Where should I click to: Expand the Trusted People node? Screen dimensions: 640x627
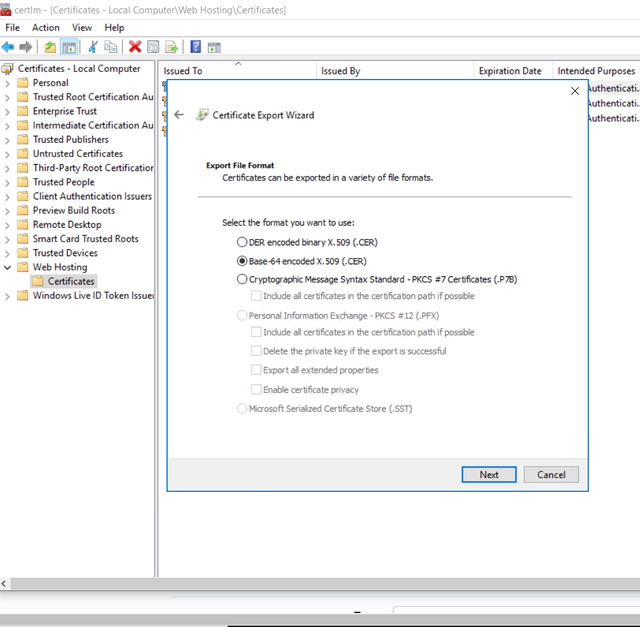7,183
